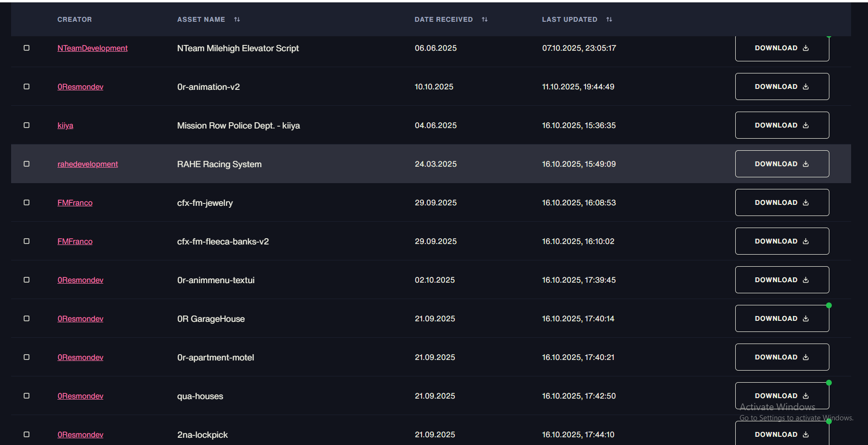868x445 pixels.
Task: Open 0Resmondev link beside 0R GarageHouse
Action: point(80,318)
